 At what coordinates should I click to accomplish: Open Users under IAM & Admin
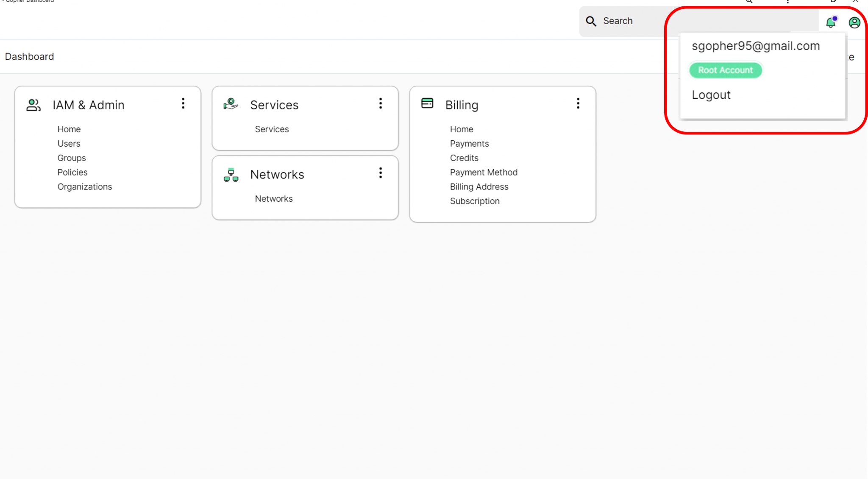click(x=69, y=144)
